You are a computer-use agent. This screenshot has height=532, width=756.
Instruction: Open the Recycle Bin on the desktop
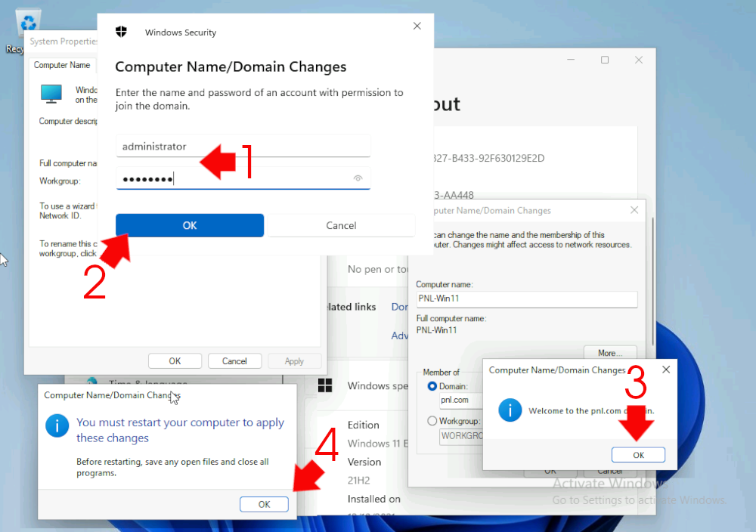click(28, 23)
